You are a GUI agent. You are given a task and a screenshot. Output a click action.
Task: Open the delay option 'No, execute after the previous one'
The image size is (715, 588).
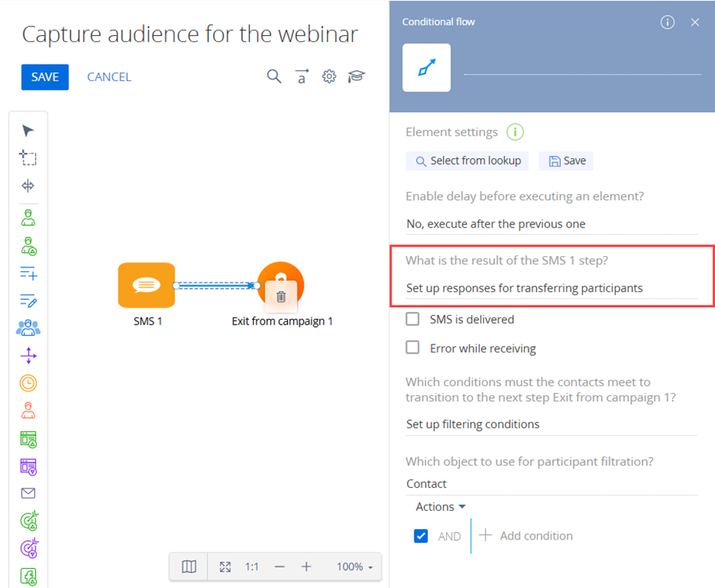tap(495, 224)
